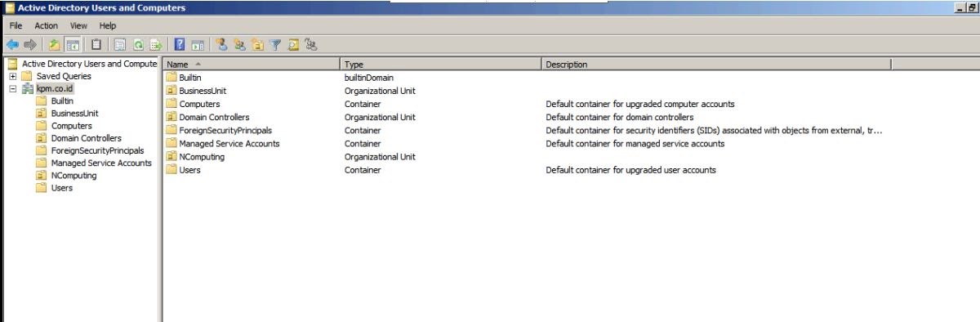This screenshot has width=980, height=322.
Task: Refresh the view with the green arrow icon
Action: point(138,45)
